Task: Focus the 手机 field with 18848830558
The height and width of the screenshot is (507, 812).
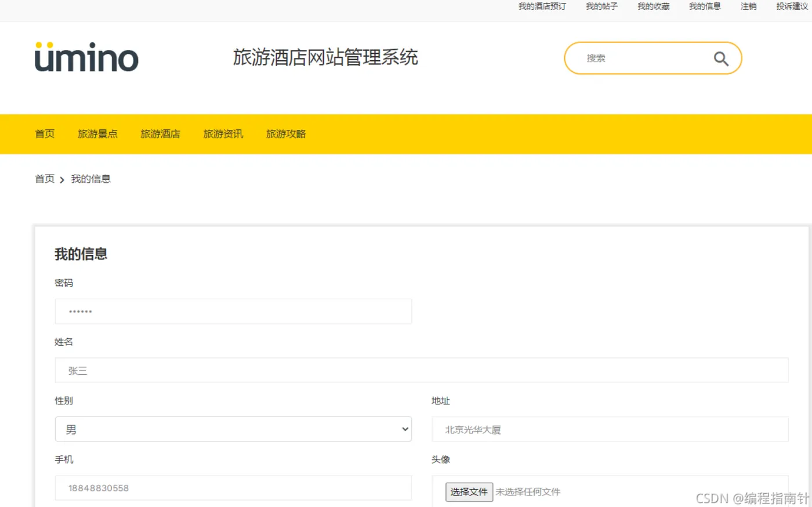Action: [233, 488]
